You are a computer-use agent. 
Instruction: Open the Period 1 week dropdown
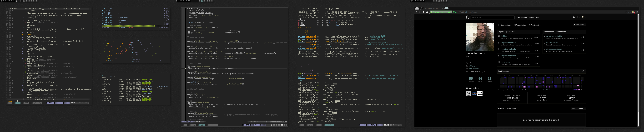pyautogui.click(x=578, y=108)
